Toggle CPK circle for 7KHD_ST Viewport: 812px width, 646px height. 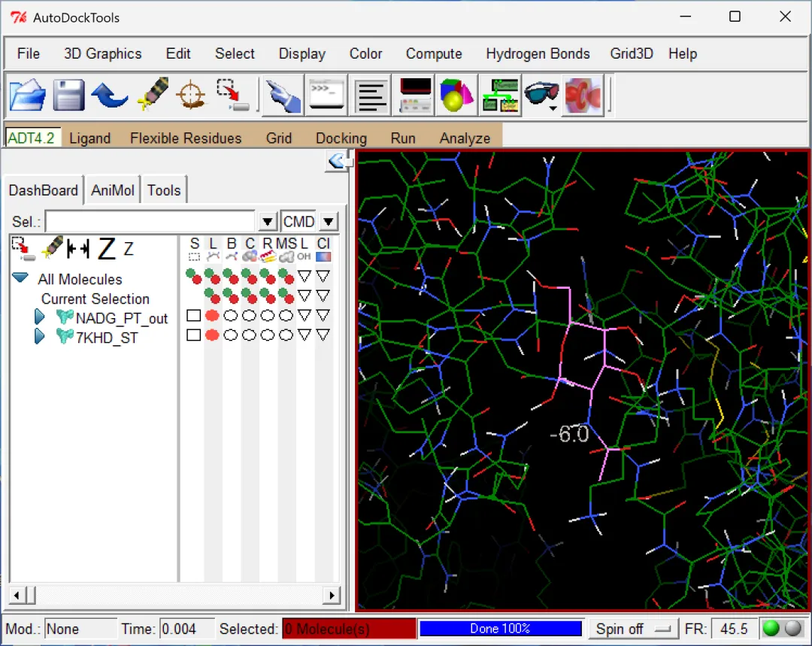point(249,335)
